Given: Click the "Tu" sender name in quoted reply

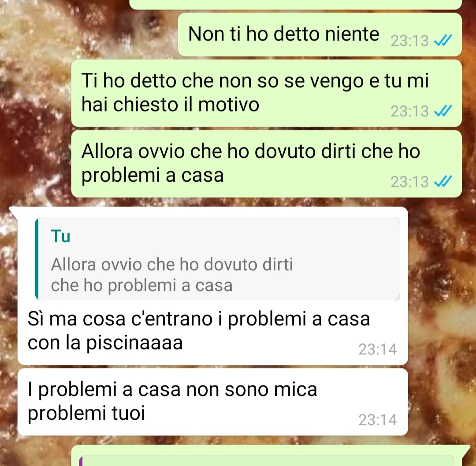Looking at the screenshot, I should pos(60,236).
